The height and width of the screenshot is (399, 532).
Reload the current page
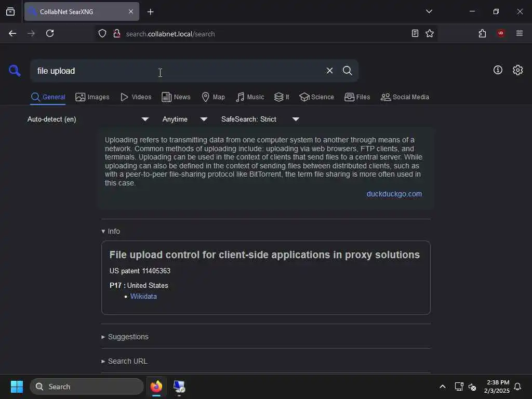50,33
